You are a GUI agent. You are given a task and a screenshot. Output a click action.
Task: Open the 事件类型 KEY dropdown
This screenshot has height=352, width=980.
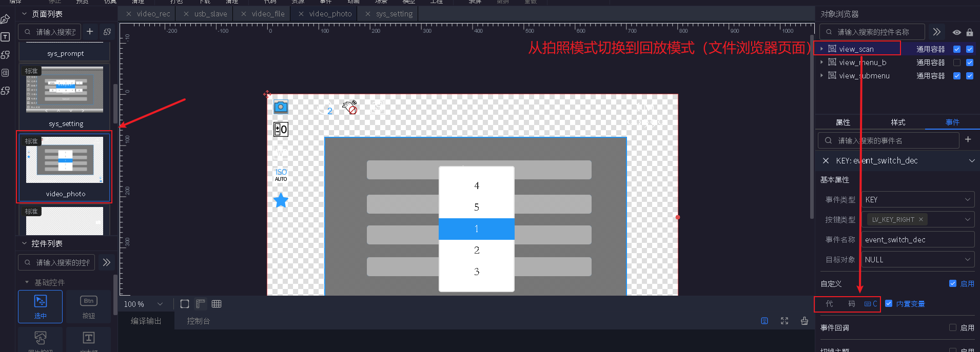click(x=918, y=199)
